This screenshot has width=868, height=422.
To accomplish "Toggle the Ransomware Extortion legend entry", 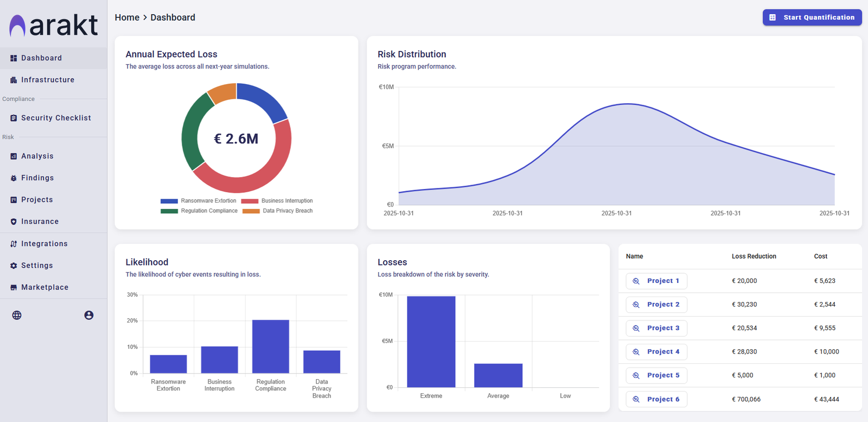I will coord(199,201).
